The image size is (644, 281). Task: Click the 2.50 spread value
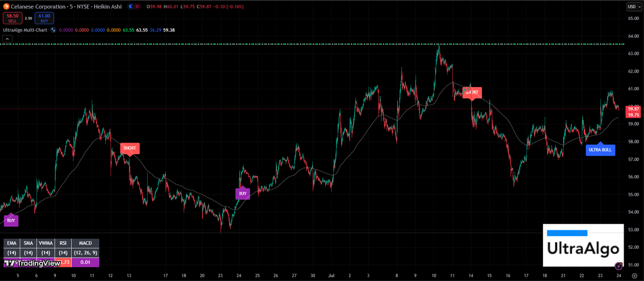[x=28, y=18]
